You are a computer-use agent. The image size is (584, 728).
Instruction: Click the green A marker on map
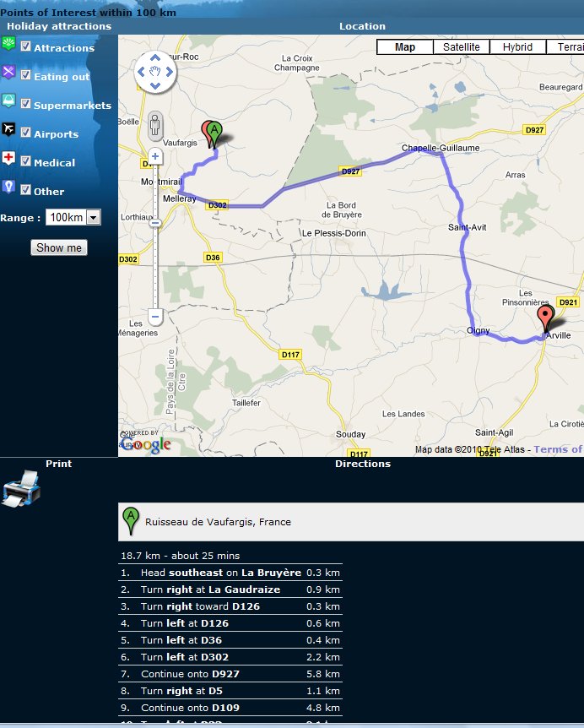point(215,133)
